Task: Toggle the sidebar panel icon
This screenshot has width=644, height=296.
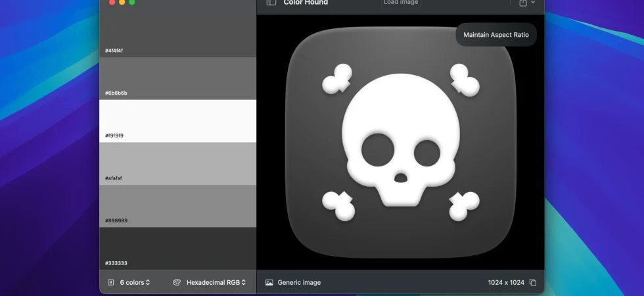Action: (x=271, y=3)
